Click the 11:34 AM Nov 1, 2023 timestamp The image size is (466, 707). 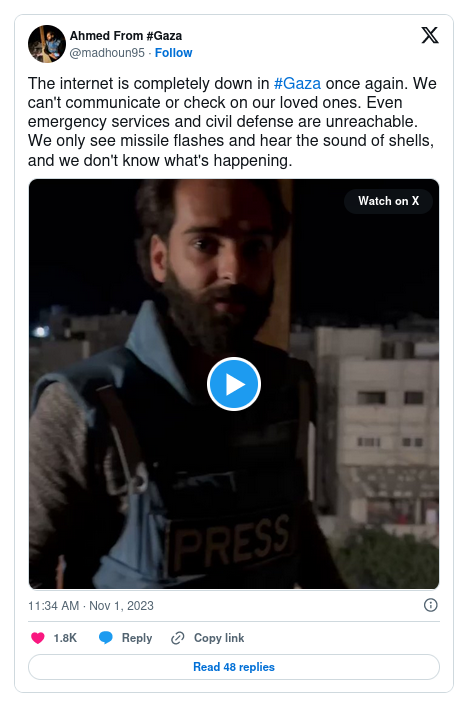point(91,606)
